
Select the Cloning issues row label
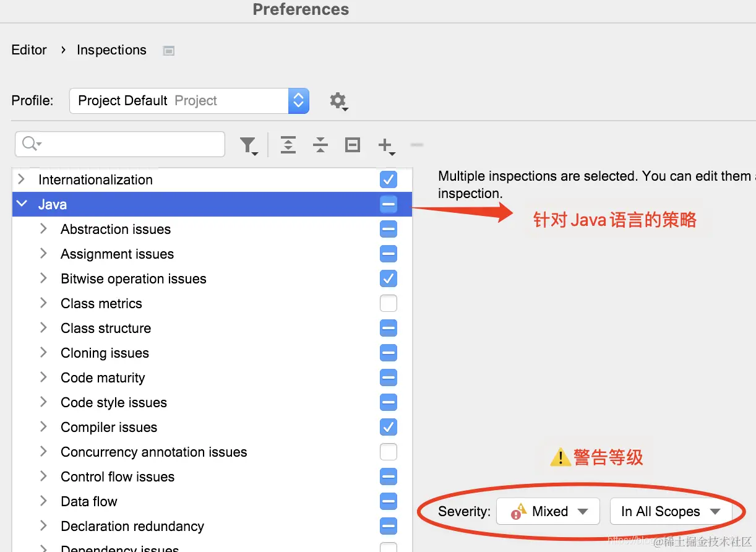[105, 353]
